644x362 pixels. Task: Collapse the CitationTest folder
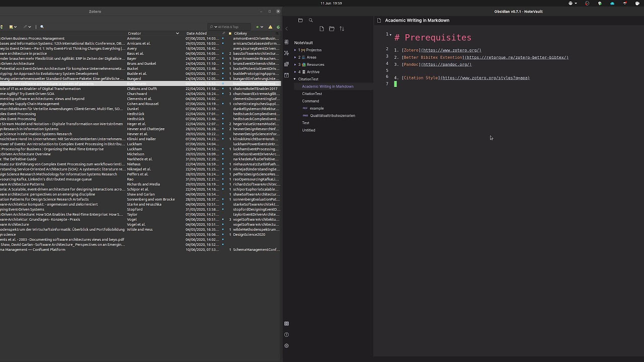pos(295,79)
